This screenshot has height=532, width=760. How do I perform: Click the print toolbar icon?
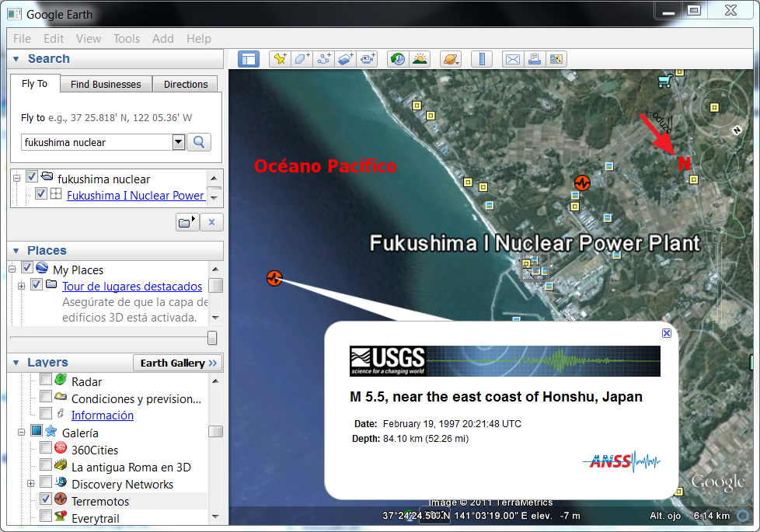tap(534, 59)
